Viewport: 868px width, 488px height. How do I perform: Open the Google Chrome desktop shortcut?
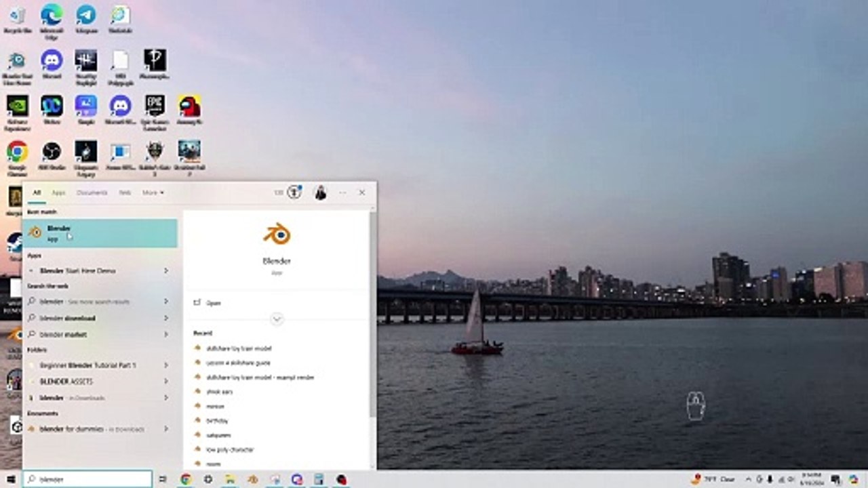click(17, 152)
